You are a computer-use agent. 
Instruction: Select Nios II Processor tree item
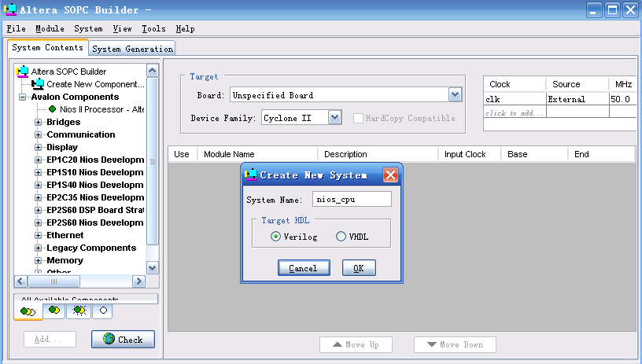point(102,109)
